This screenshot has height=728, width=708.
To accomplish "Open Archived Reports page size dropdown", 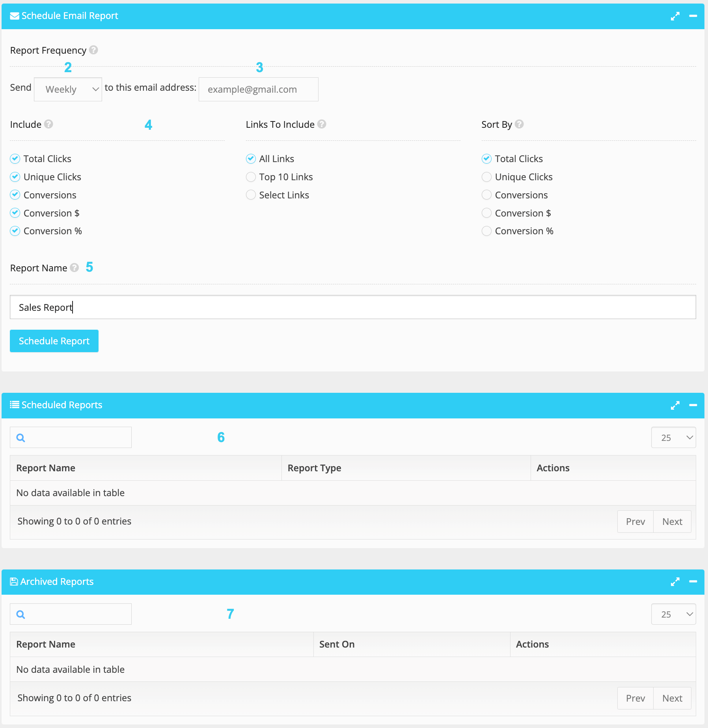I will [x=673, y=614].
